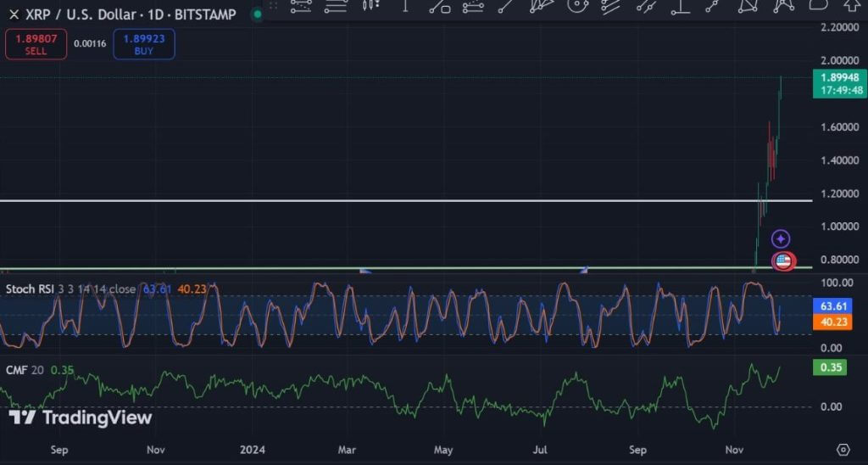Screen dimensions: 868x465
Task: Click the blue BUY price button
Action: (x=144, y=44)
